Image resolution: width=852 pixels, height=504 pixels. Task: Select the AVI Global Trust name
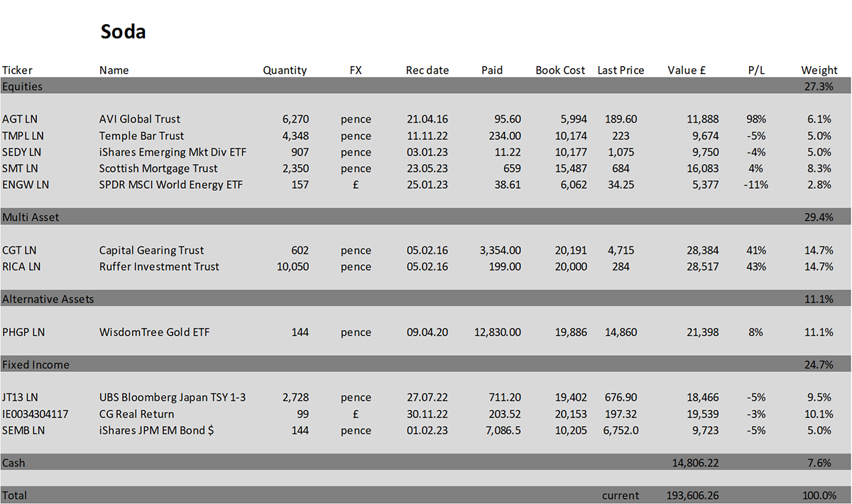tap(140, 119)
